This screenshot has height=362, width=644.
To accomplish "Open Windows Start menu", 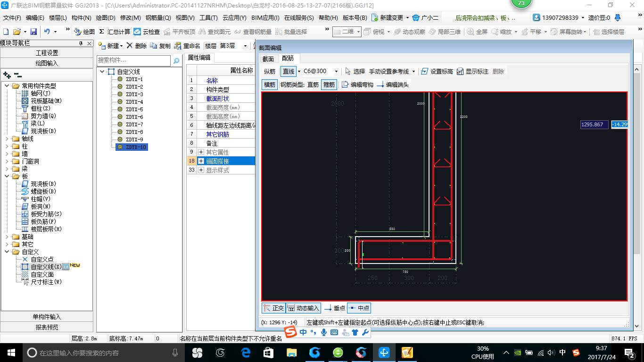I will pos(11,353).
